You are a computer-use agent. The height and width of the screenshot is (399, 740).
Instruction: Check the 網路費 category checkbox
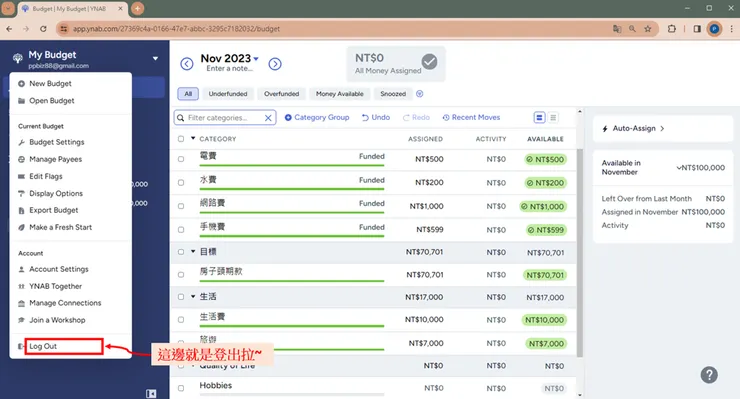tap(181, 206)
